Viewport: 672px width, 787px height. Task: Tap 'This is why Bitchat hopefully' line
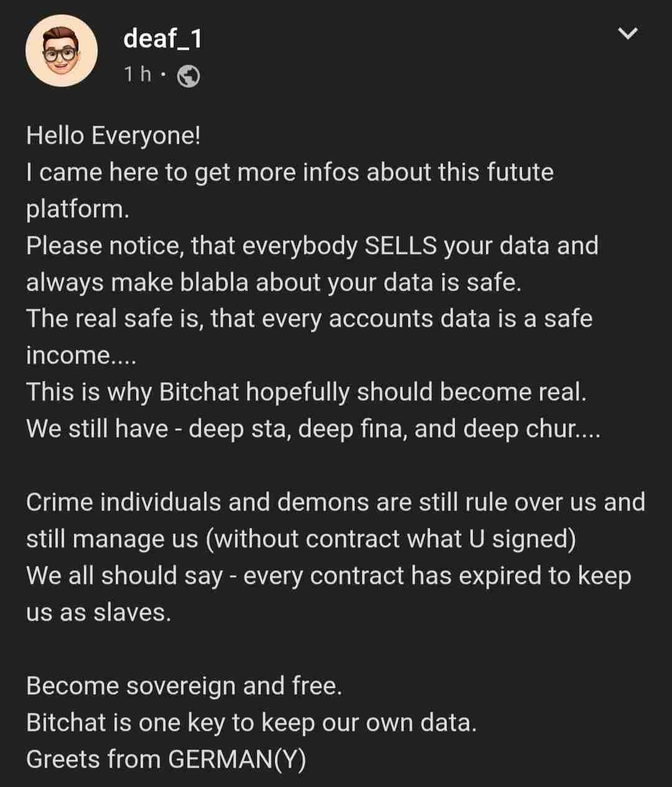pyautogui.click(x=306, y=392)
